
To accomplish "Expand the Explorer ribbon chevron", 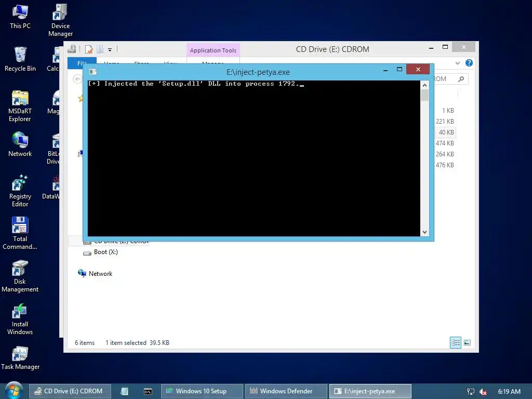I will coord(458,63).
